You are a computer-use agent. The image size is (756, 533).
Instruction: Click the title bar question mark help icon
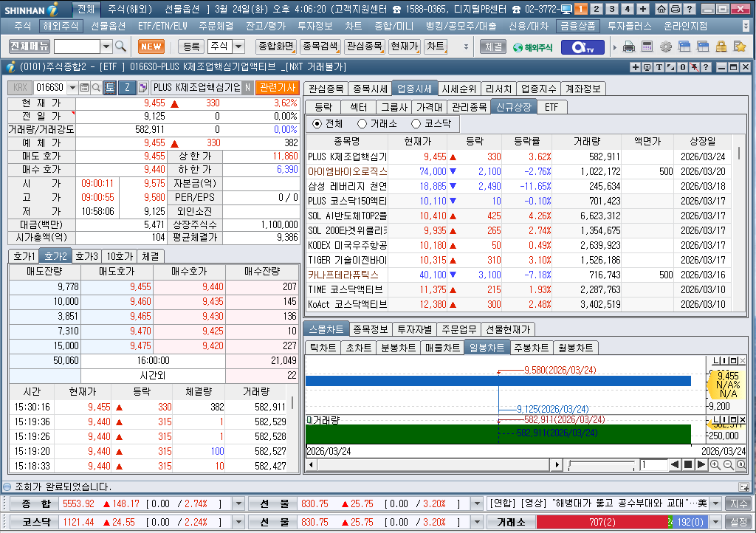click(x=690, y=9)
